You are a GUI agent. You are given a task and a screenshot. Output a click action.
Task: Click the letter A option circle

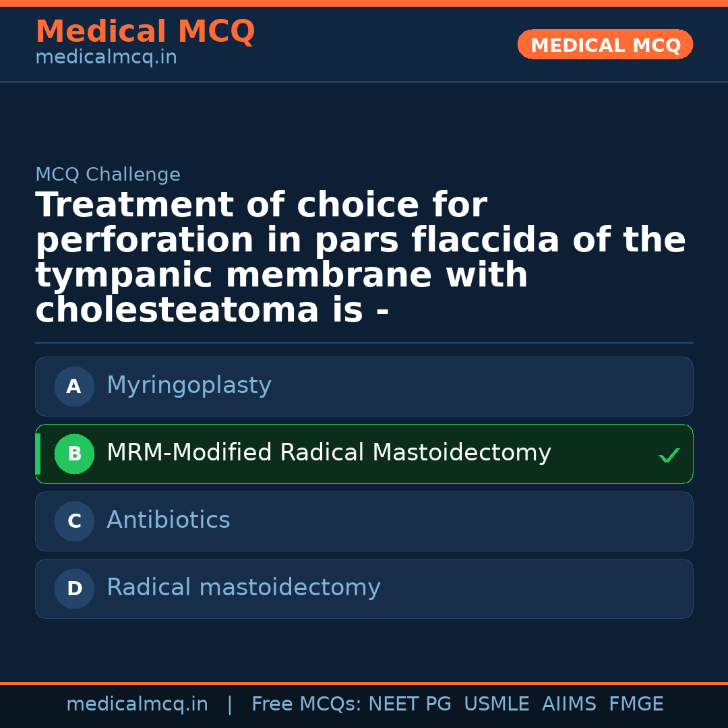[74, 386]
